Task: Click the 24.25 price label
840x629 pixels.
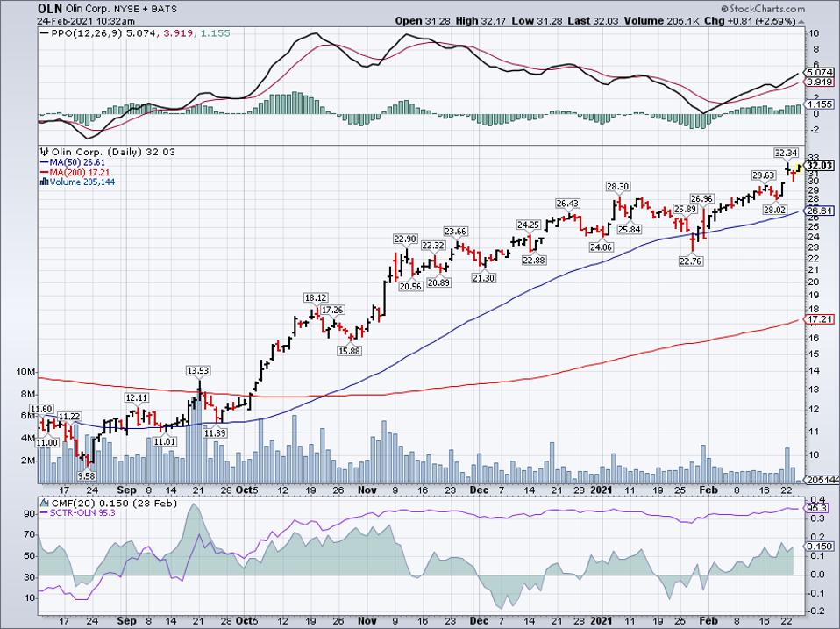Action: pyautogui.click(x=528, y=225)
